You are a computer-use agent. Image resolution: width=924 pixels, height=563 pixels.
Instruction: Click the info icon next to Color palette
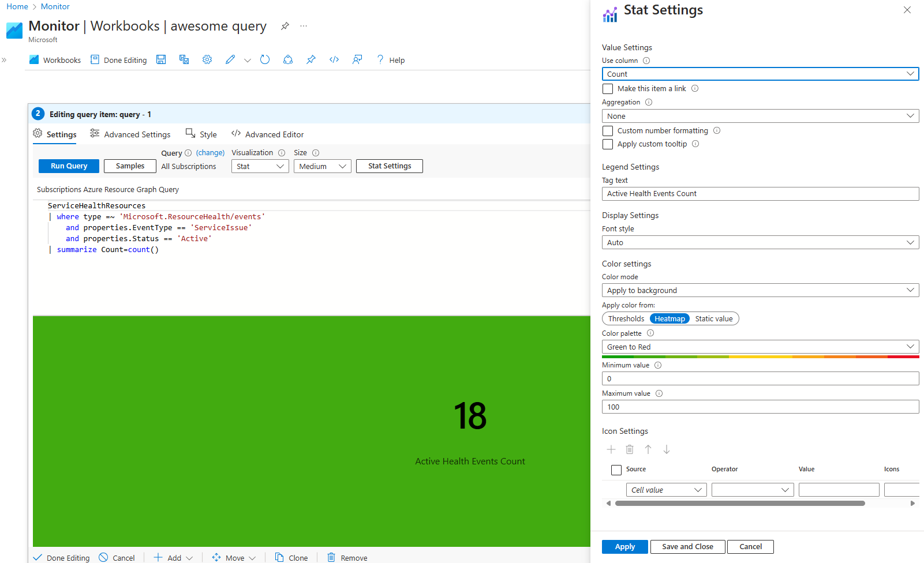650,333
